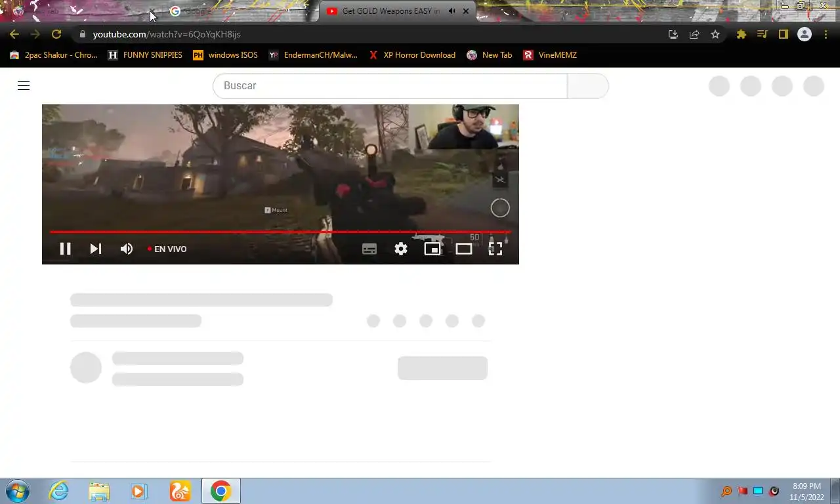Toggle Chrome side panel icon
Screen dimensions: 840x504
pos(784,34)
